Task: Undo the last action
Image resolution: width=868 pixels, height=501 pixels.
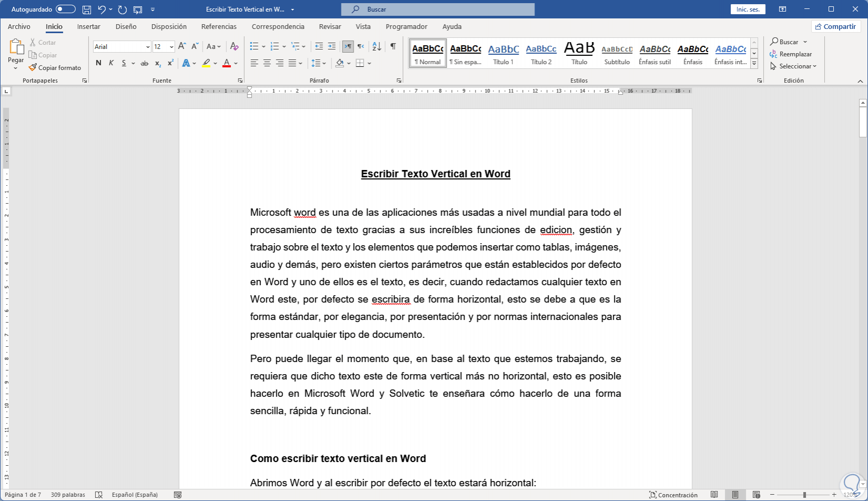Action: (x=102, y=9)
